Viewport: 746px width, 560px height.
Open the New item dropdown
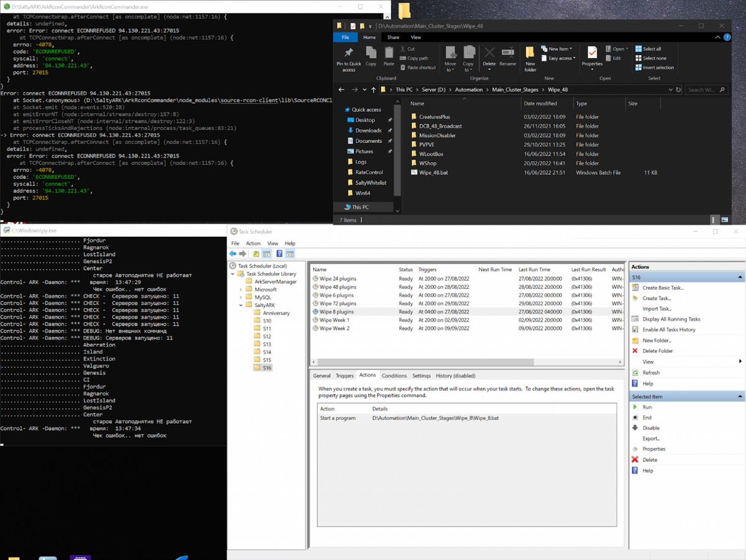point(556,49)
